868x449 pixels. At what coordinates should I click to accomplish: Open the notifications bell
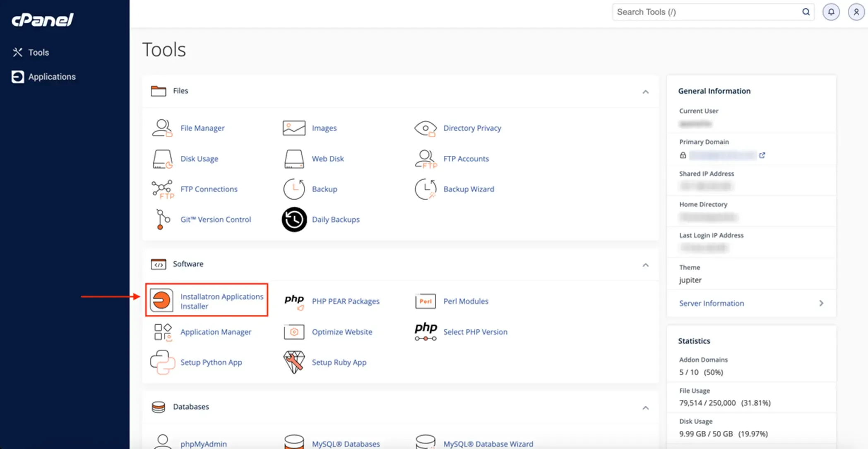tap(831, 12)
